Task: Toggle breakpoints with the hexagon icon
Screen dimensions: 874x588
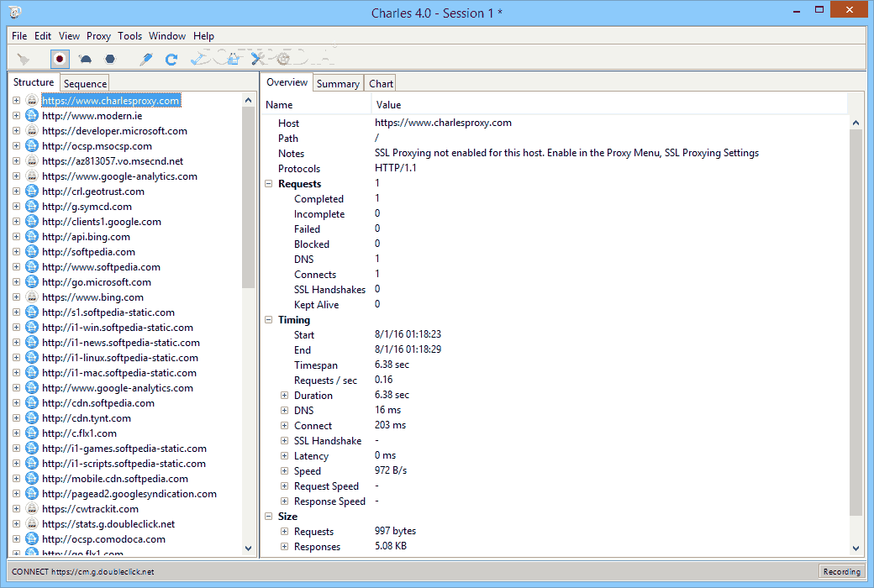Action: 110,59
